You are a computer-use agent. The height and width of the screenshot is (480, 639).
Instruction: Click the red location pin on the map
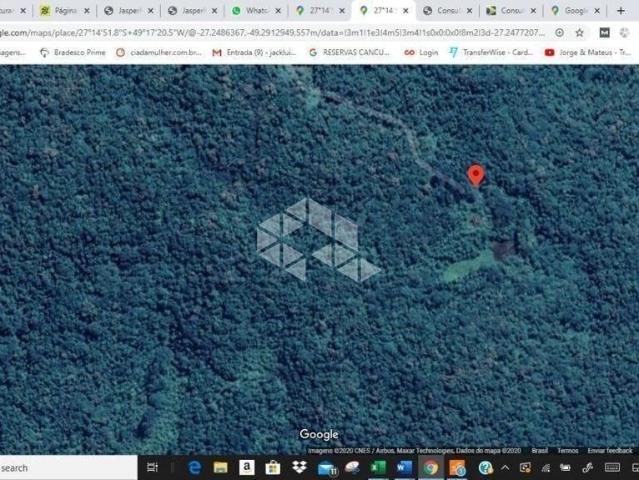(476, 175)
